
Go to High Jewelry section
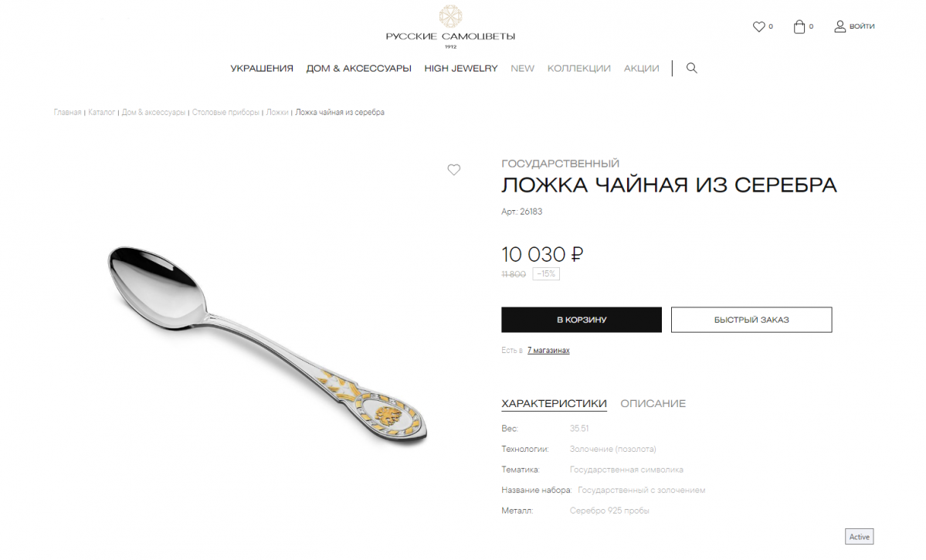pos(460,69)
